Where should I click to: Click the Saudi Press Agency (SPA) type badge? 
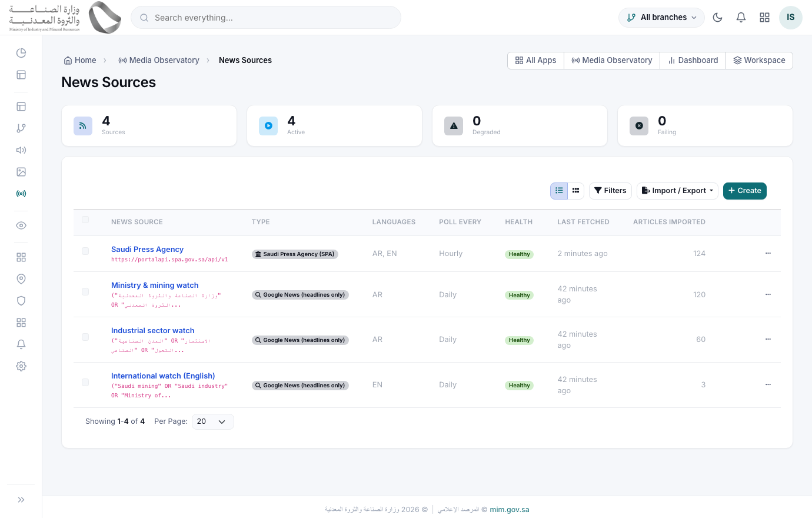(x=295, y=254)
